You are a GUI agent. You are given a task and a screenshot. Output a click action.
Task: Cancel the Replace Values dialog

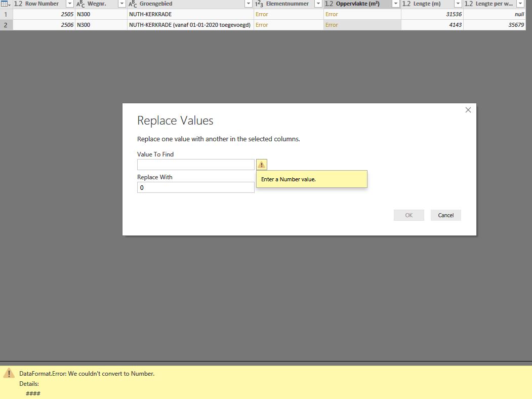click(x=446, y=215)
